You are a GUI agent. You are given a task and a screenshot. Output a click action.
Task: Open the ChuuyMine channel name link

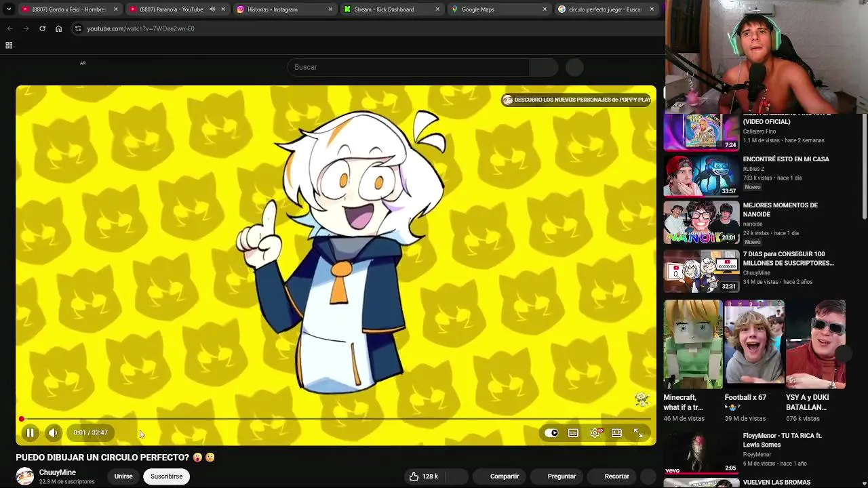click(58, 472)
